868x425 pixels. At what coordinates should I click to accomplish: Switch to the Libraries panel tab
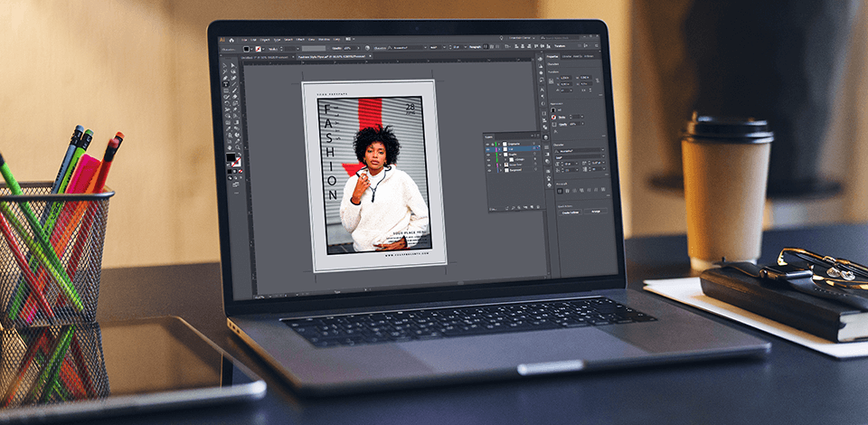(x=567, y=56)
